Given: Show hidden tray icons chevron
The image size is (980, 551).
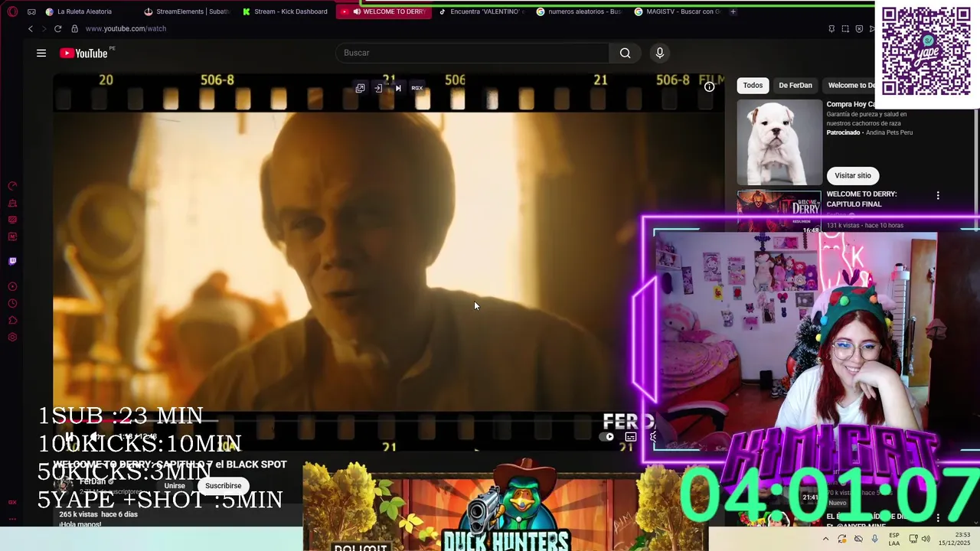Looking at the screenshot, I should (825, 539).
